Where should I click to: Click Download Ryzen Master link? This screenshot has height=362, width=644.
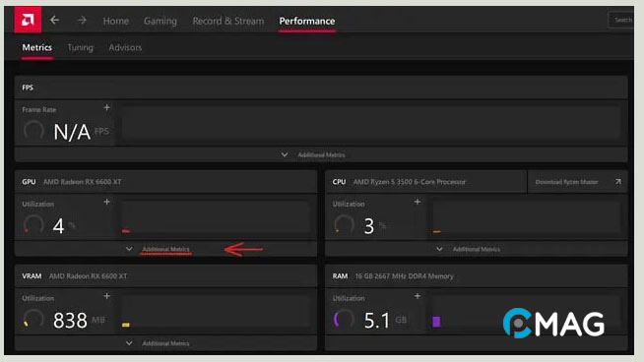[x=566, y=182]
